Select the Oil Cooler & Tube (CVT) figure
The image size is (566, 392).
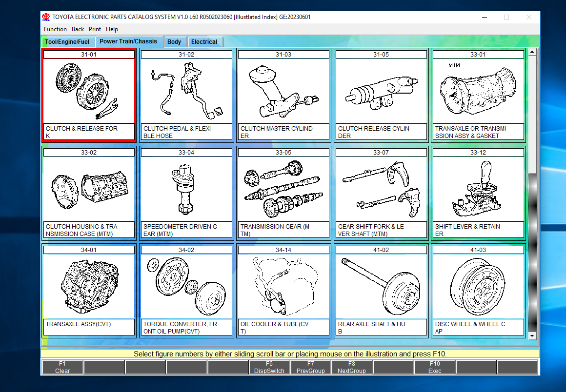[x=283, y=285]
